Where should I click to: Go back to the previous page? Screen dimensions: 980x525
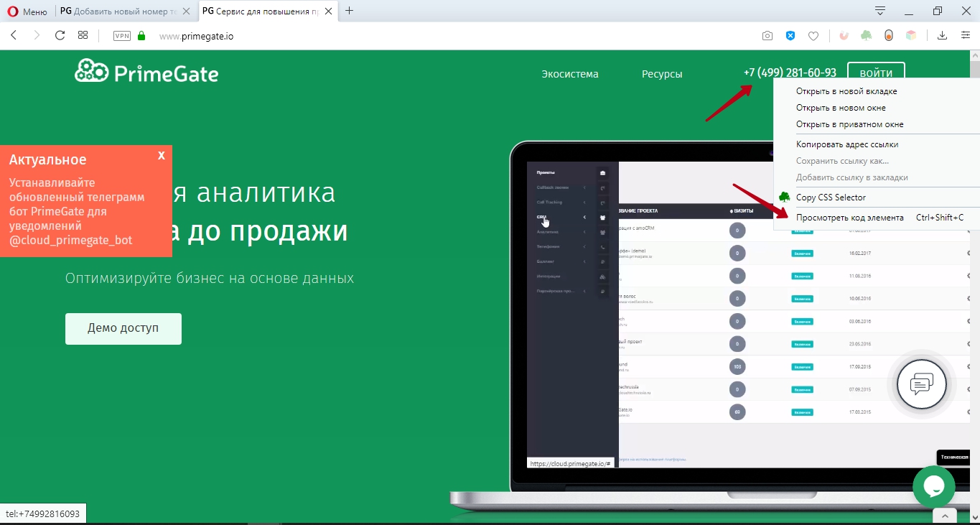pyautogui.click(x=14, y=35)
